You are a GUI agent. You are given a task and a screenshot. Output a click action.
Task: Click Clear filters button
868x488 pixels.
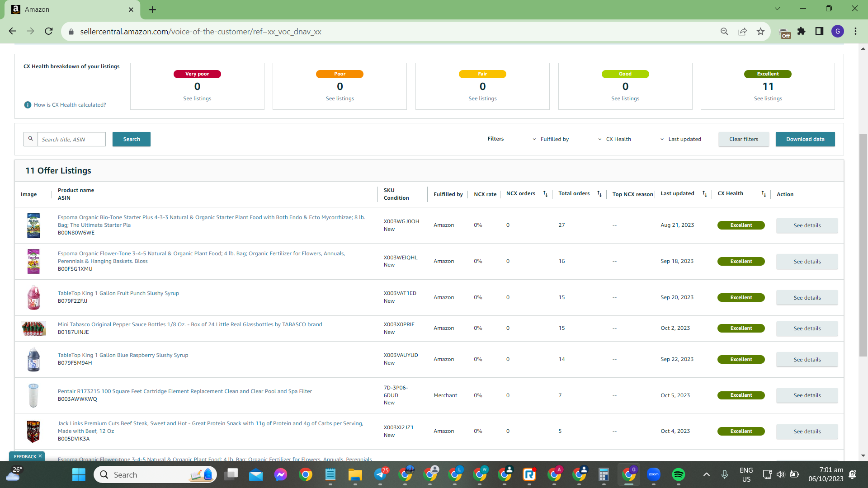point(744,139)
